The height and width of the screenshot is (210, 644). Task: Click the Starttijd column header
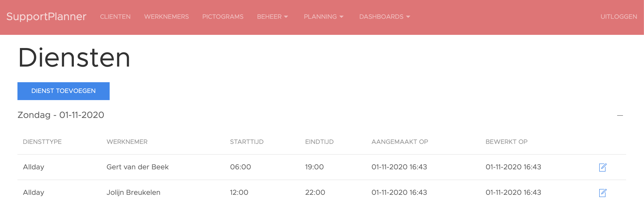[247, 142]
